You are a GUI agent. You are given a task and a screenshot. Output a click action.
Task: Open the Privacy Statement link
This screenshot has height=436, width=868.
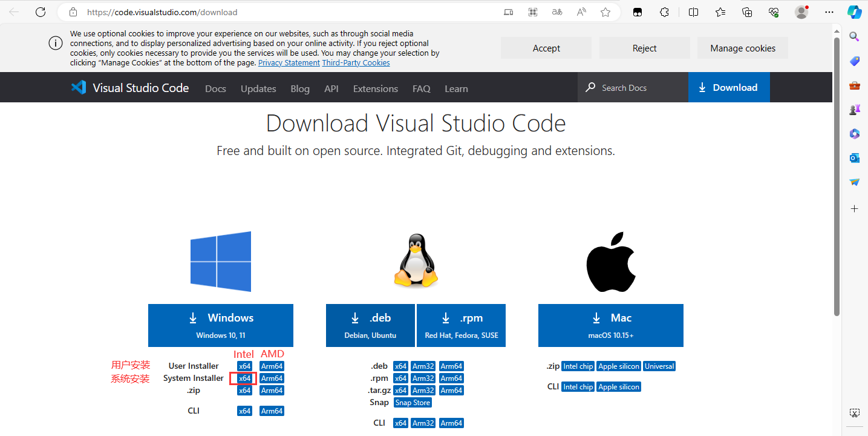pos(289,63)
